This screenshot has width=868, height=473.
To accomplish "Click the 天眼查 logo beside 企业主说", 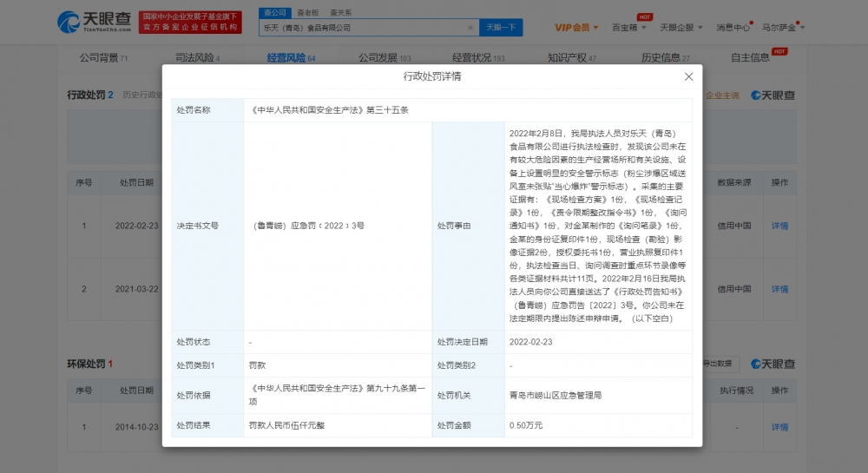I will [x=773, y=95].
